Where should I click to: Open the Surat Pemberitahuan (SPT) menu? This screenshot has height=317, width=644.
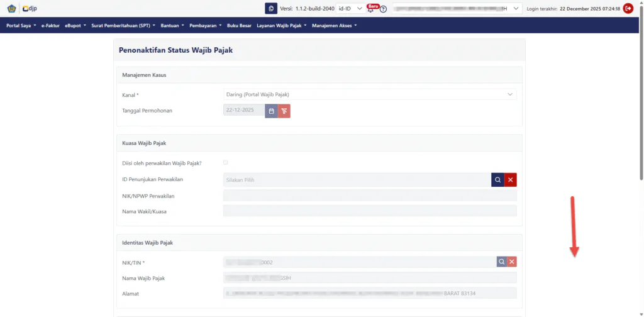pyautogui.click(x=124, y=26)
